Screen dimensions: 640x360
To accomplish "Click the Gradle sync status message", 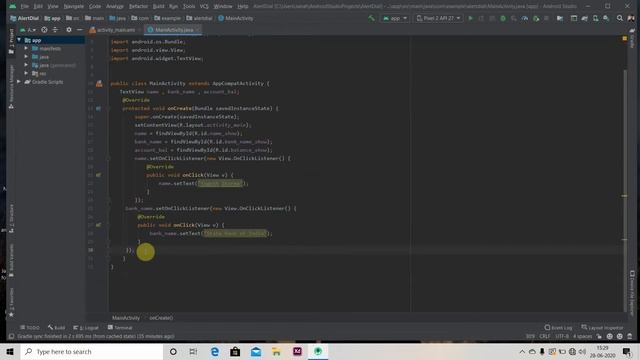I will [x=96, y=336].
